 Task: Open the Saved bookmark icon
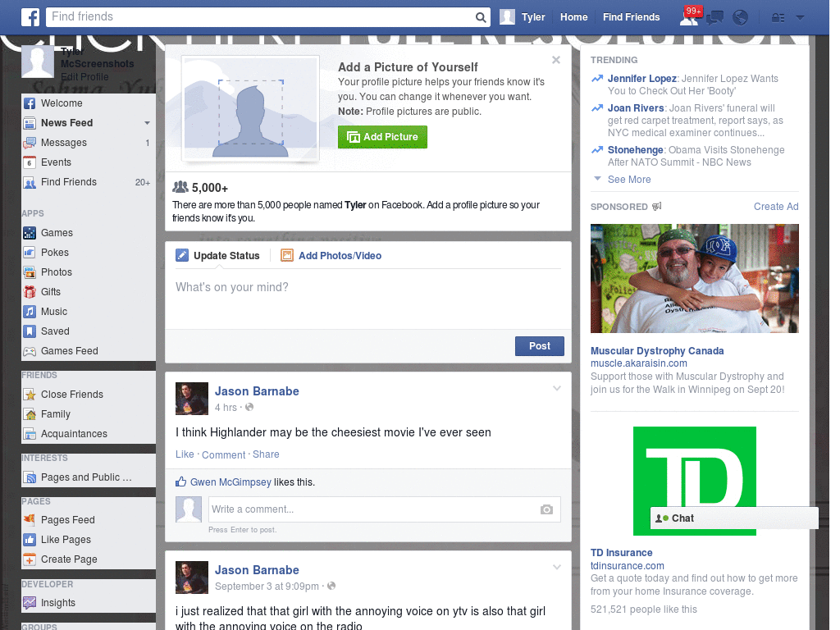tap(30, 331)
